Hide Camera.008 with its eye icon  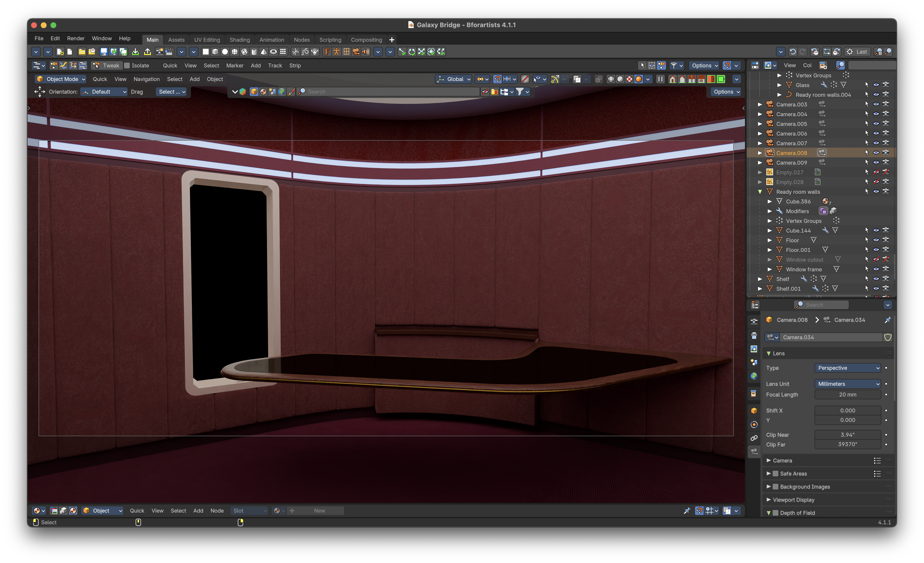876,153
